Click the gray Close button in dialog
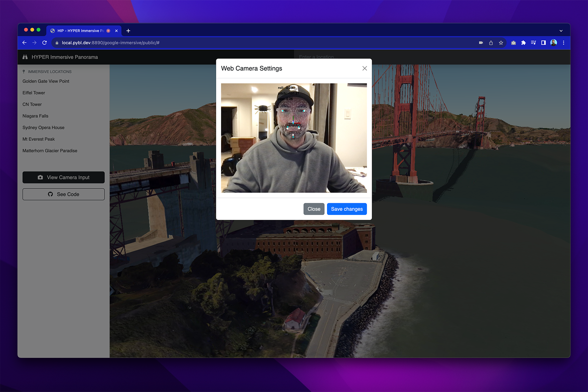The height and width of the screenshot is (392, 588). (x=314, y=209)
